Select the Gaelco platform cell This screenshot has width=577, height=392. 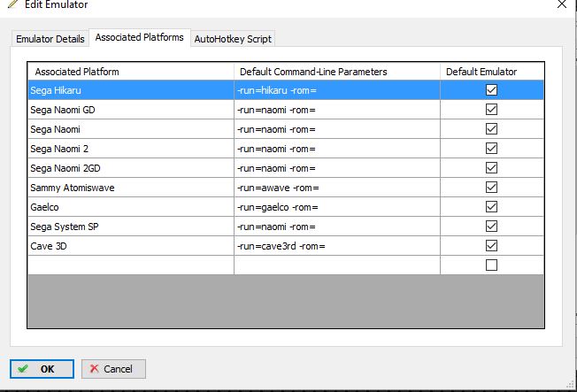(131, 207)
